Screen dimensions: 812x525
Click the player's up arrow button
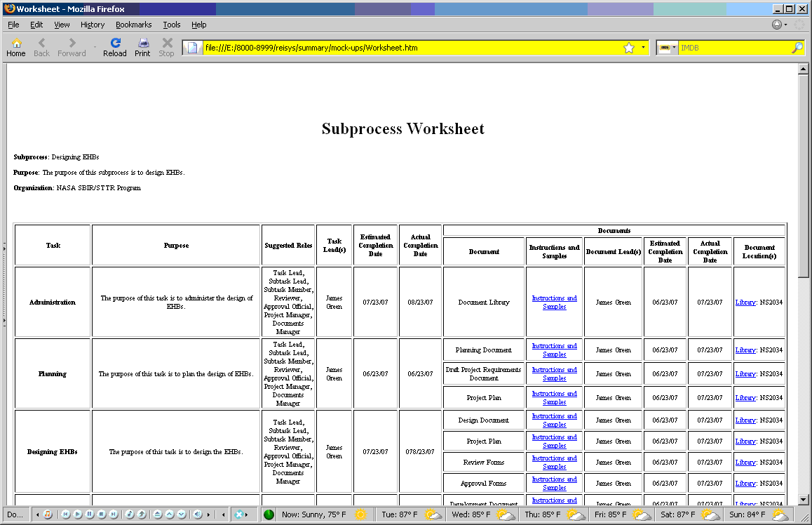pyautogui.click(x=169, y=514)
